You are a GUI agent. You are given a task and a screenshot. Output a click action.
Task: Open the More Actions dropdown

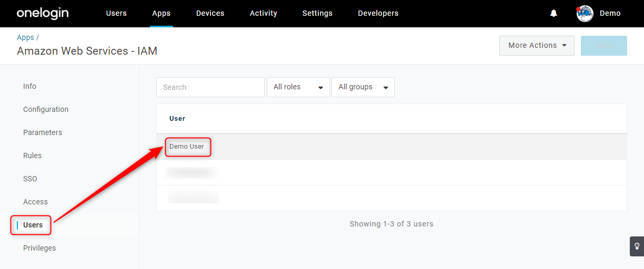[537, 46]
